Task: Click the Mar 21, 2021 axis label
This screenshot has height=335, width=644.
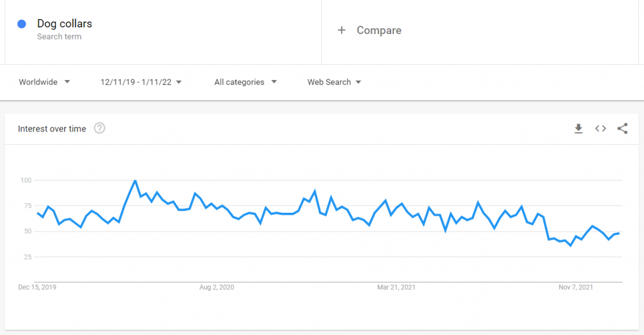Action: (396, 287)
